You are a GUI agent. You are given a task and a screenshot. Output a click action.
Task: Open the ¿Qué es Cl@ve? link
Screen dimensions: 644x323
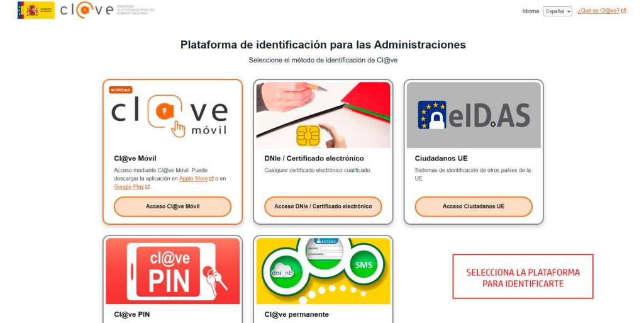click(599, 11)
